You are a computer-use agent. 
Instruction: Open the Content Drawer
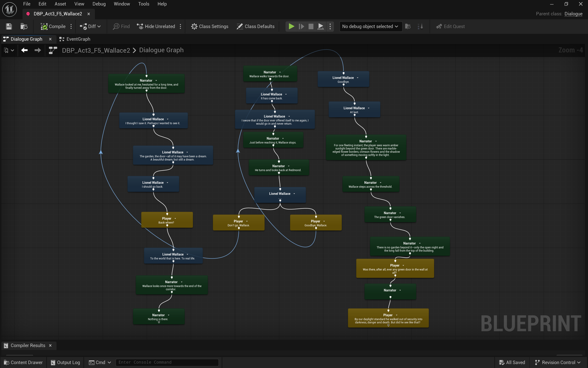(23, 362)
